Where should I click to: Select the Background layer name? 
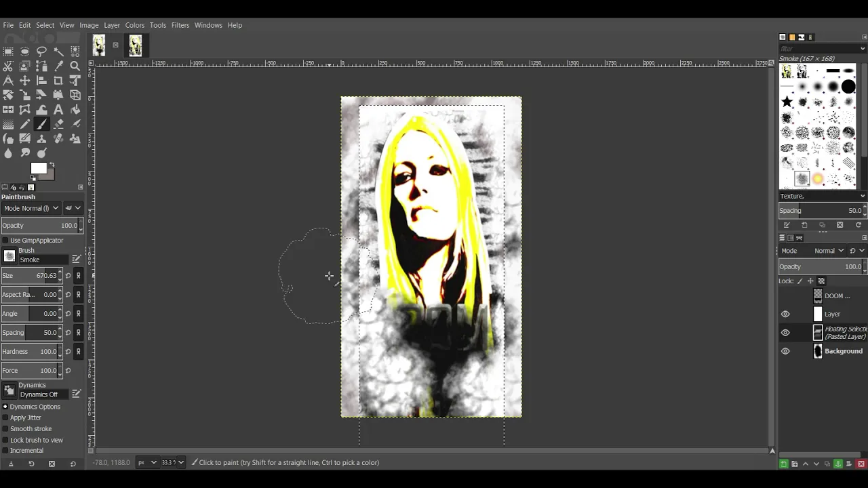click(844, 351)
